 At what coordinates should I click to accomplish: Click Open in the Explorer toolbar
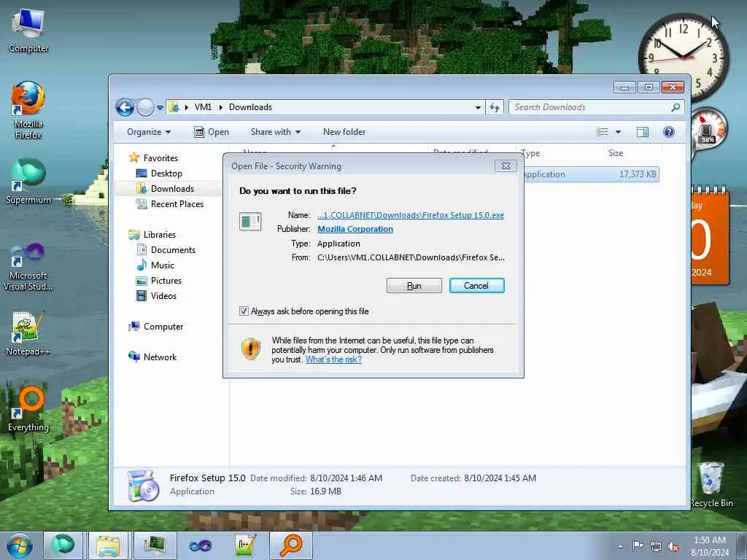212,132
